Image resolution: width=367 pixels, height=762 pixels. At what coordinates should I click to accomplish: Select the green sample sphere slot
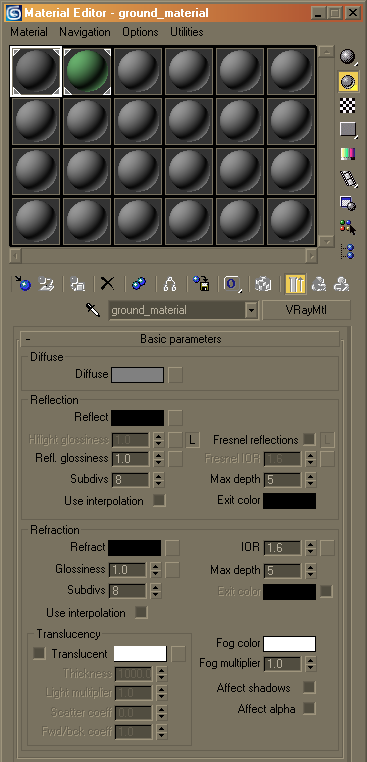pos(87,71)
